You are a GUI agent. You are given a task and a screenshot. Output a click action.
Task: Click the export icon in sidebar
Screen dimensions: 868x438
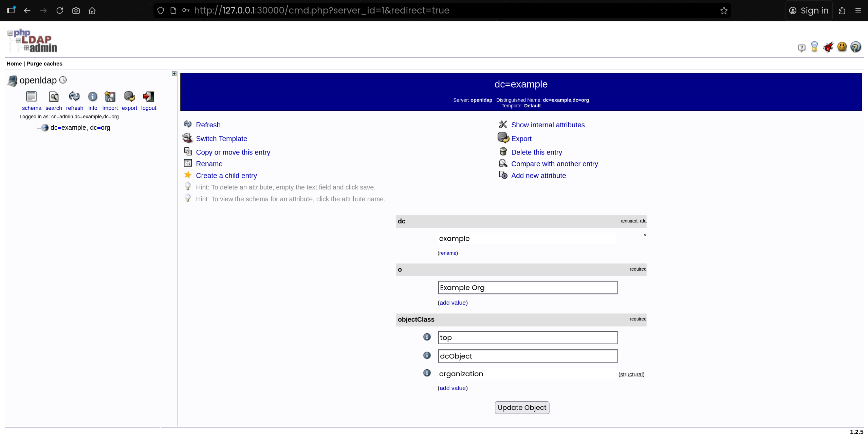tap(129, 97)
